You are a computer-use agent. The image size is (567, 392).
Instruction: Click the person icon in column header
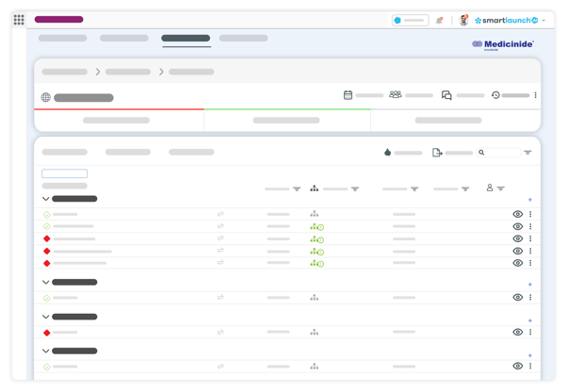click(490, 188)
